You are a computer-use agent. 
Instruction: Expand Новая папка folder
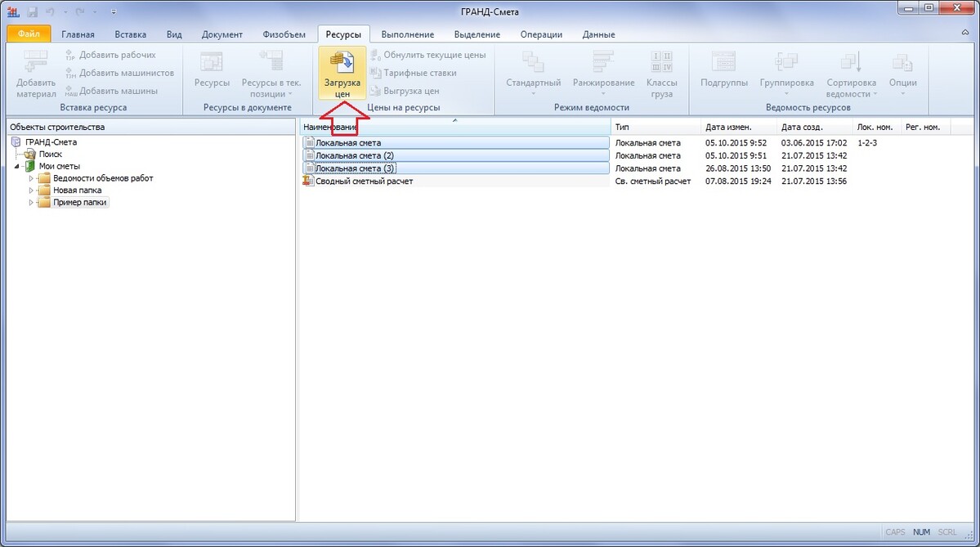pos(30,190)
